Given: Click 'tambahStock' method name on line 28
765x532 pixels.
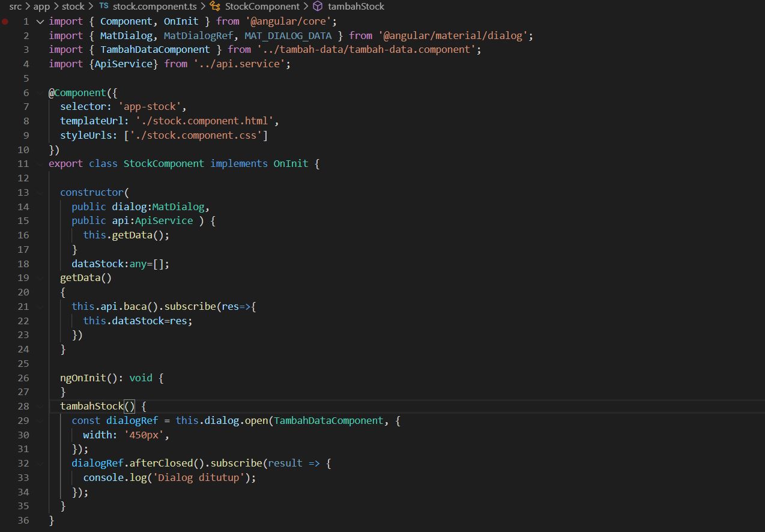Looking at the screenshot, I should click(x=92, y=407).
